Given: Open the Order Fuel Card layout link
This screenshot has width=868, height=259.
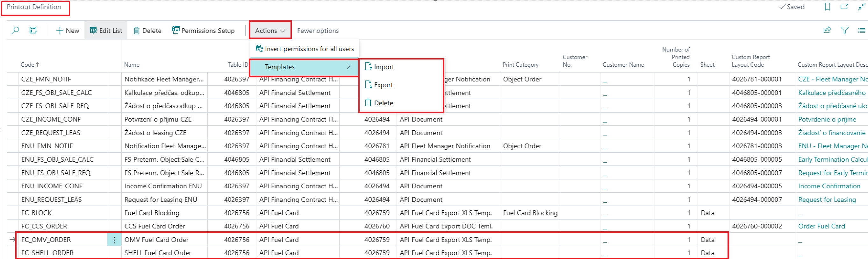Looking at the screenshot, I should [x=821, y=226].
